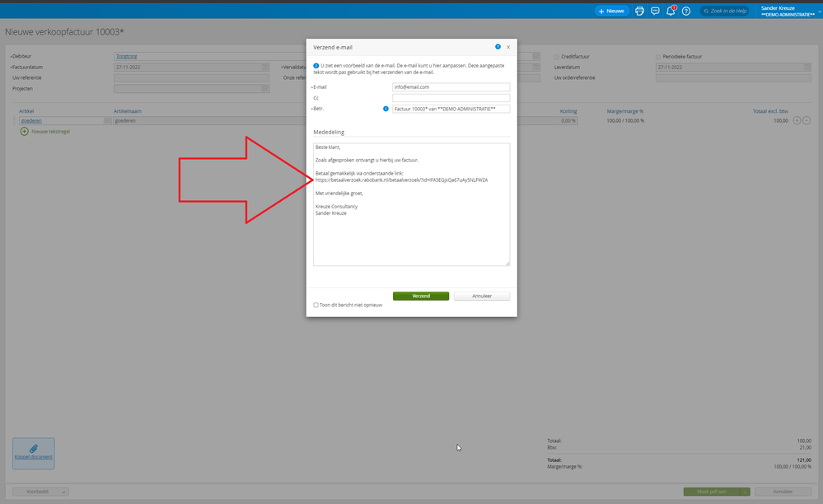Click the Korting 0,00 % field
This screenshot has width=823, height=504.
tap(548, 120)
